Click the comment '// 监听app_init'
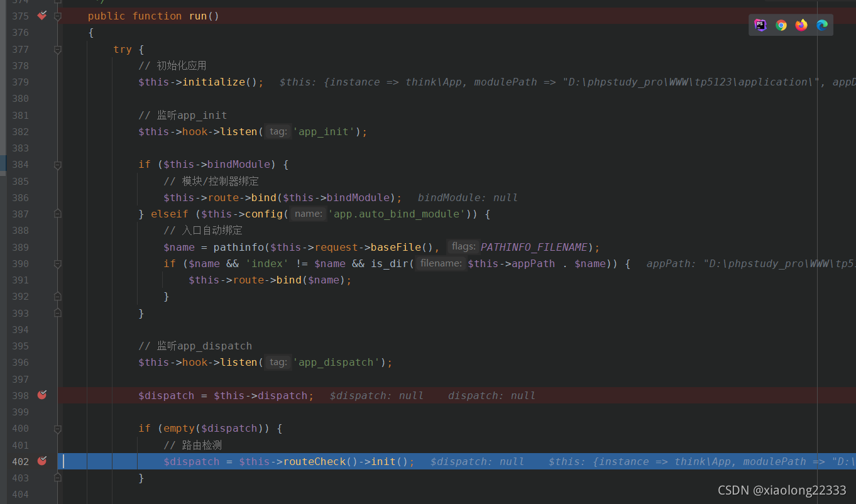This screenshot has height=504, width=856. point(183,115)
